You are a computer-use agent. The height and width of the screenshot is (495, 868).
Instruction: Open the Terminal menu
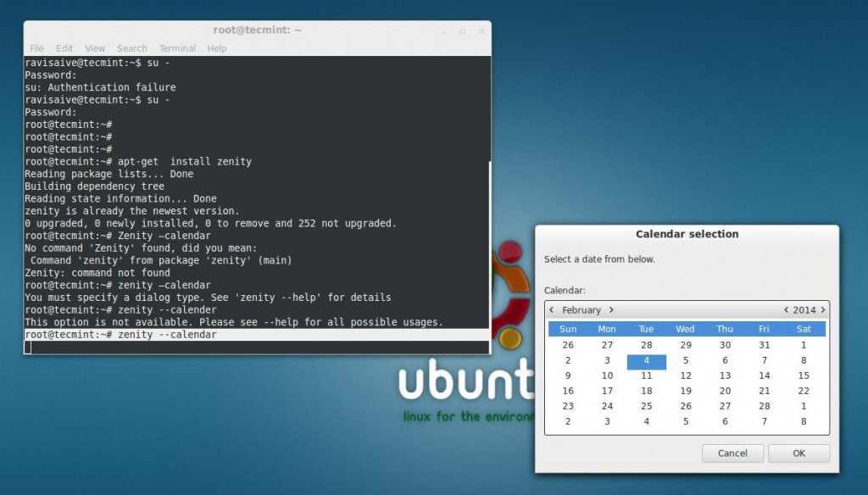[177, 48]
